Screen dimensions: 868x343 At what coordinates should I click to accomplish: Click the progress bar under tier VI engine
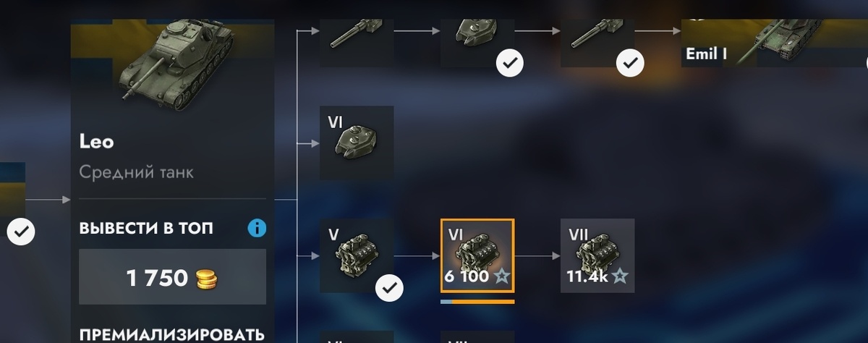(x=477, y=301)
